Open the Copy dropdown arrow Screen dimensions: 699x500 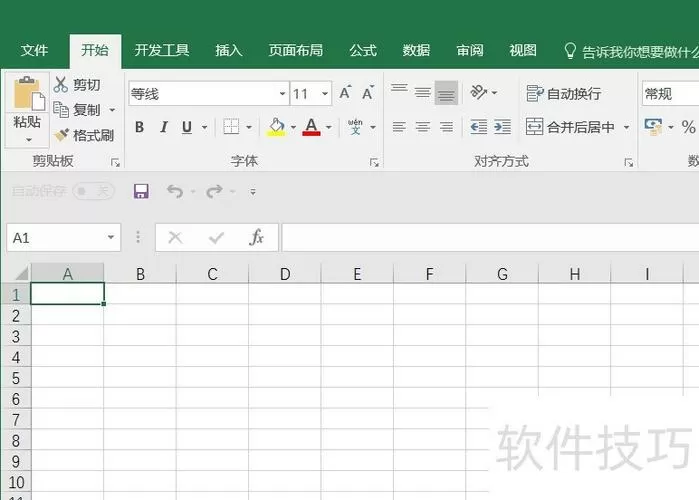pos(112,110)
